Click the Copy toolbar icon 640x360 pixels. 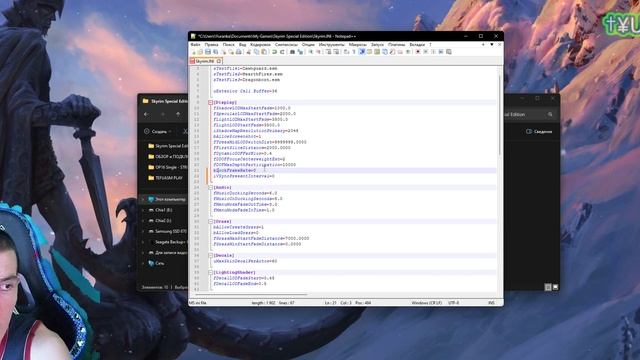pyautogui.click(x=257, y=52)
